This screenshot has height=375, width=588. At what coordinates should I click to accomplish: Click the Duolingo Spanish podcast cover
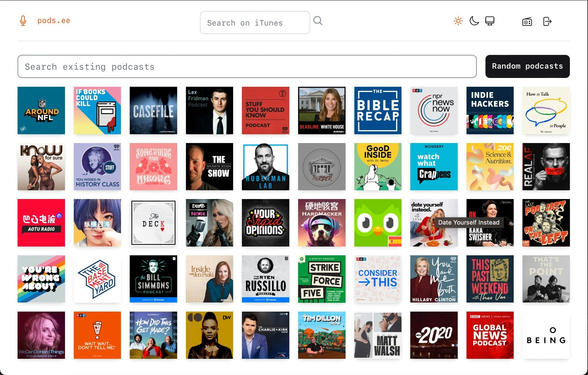tap(378, 223)
